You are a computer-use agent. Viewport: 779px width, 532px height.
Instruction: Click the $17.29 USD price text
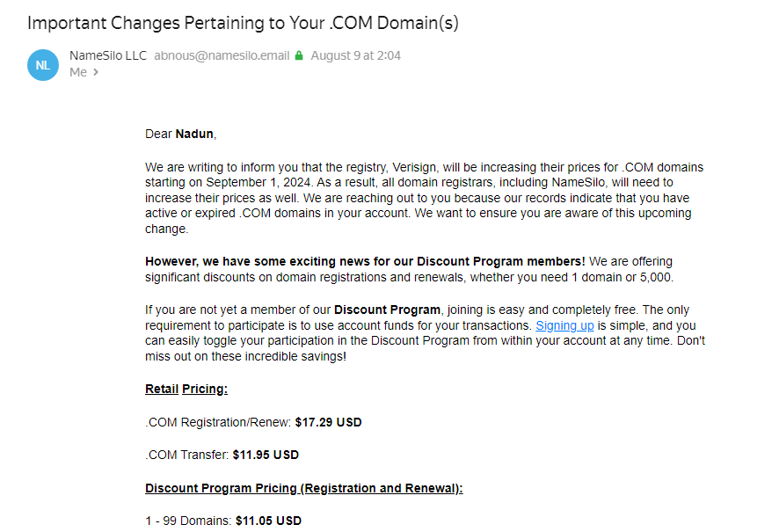point(328,422)
